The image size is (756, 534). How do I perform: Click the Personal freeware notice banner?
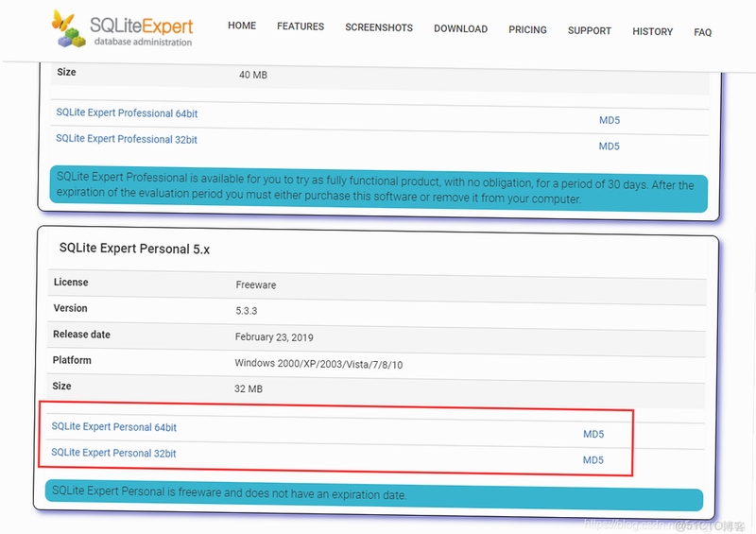[374, 495]
